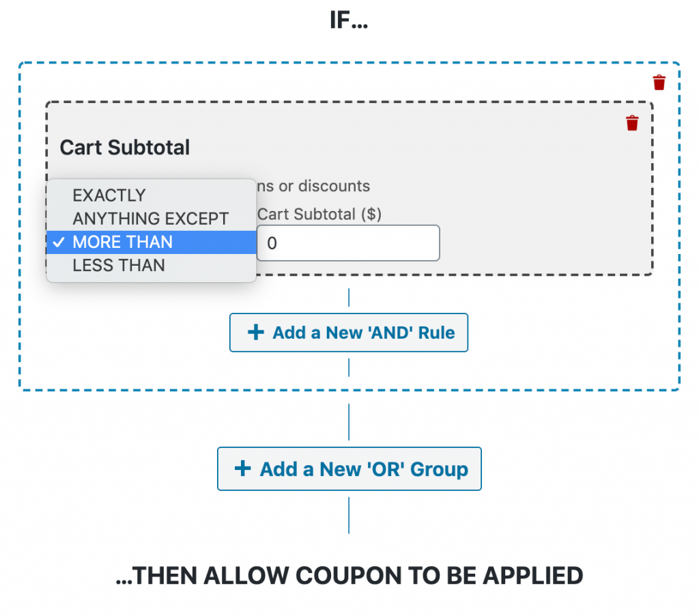Click the plus icon in the 'OR' Group button
Viewport: 699px width, 616px height.
tap(243, 468)
